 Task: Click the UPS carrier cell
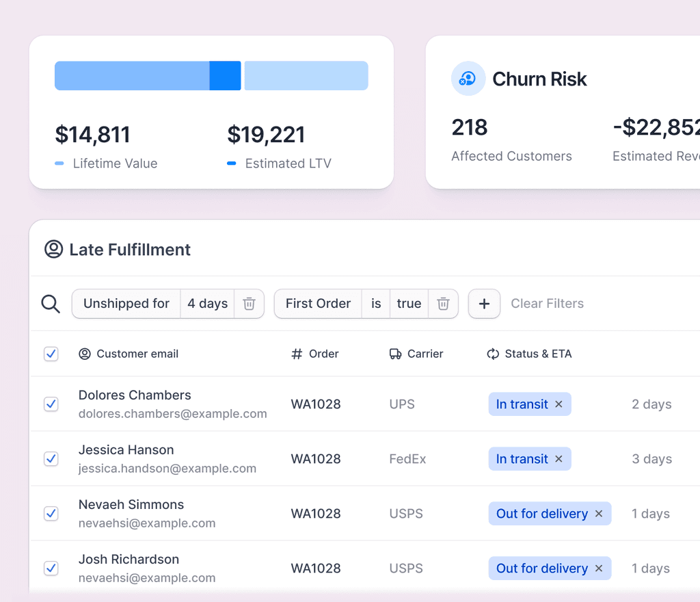(x=402, y=404)
